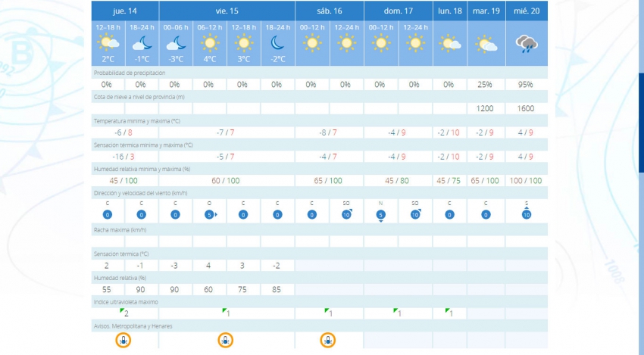Click the sáb. 16 00–12 h sun icon
This screenshot has width=644, height=355.
point(312,42)
